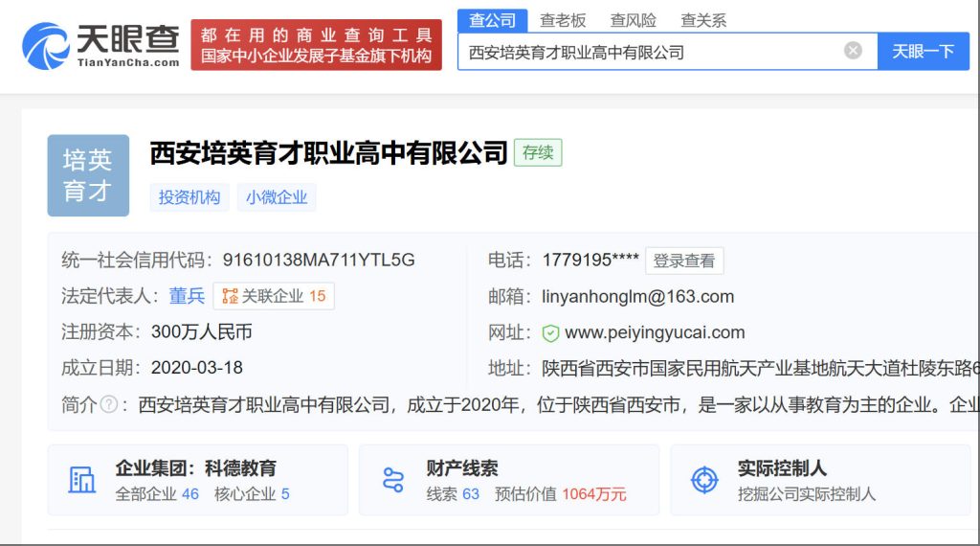Screen dimensions: 980x546
Task: Click the 简介 company description text
Action: [559, 405]
